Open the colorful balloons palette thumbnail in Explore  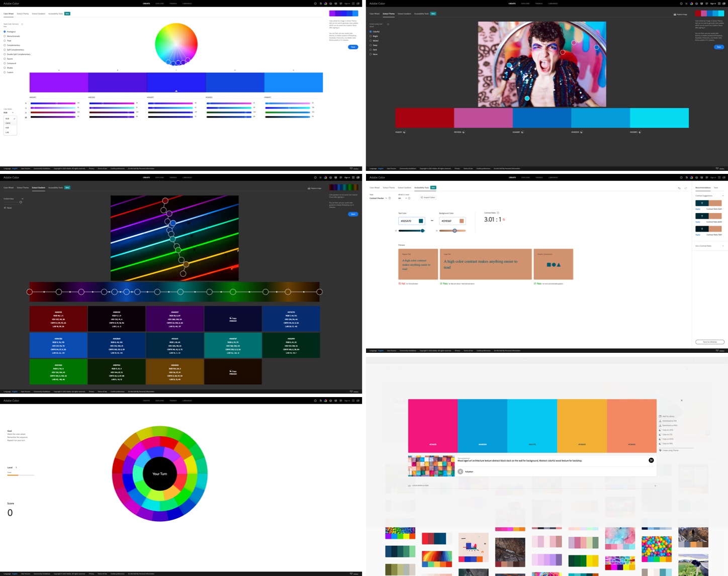pos(657,548)
